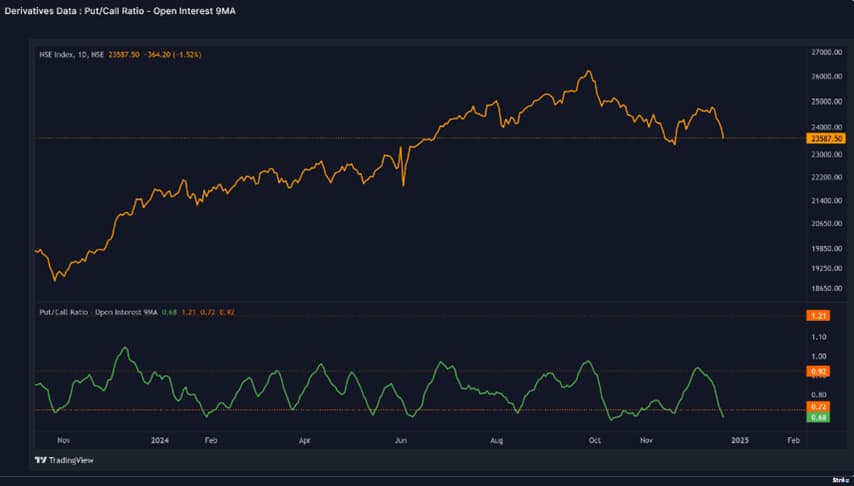Viewport: 854px width, 486px height.
Task: Click the green 0.68 ratio label
Action: click(x=816, y=418)
